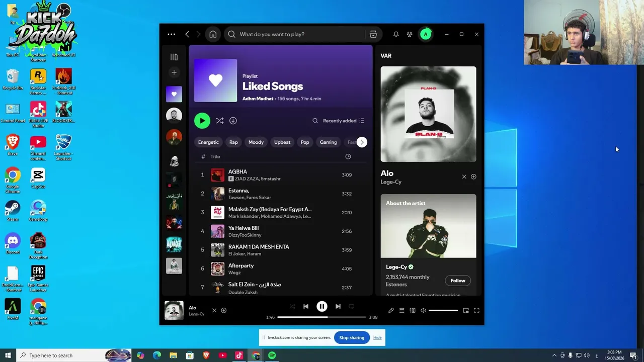
Task: Open TikTok LIVE Studio in the taskbar
Action: click(x=239, y=355)
